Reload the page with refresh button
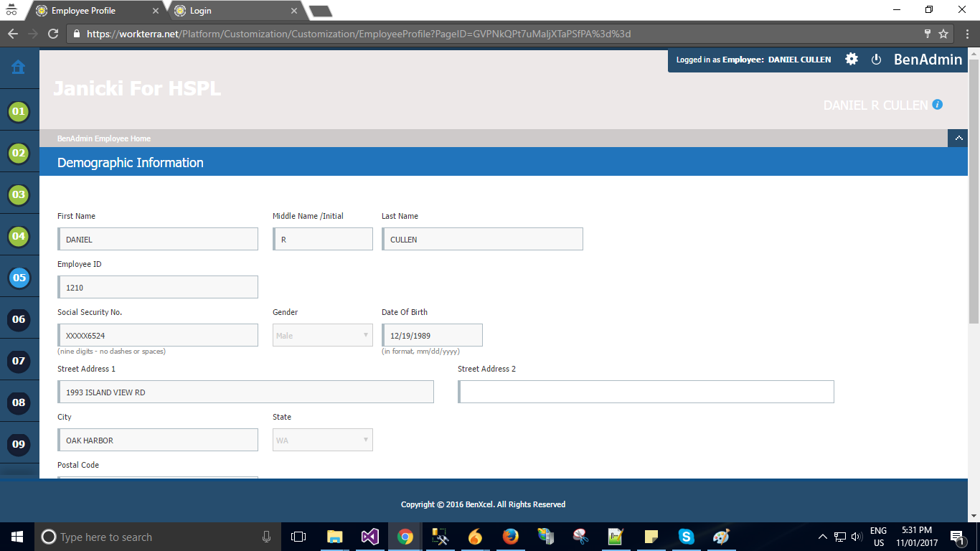The image size is (980, 551). click(52, 34)
